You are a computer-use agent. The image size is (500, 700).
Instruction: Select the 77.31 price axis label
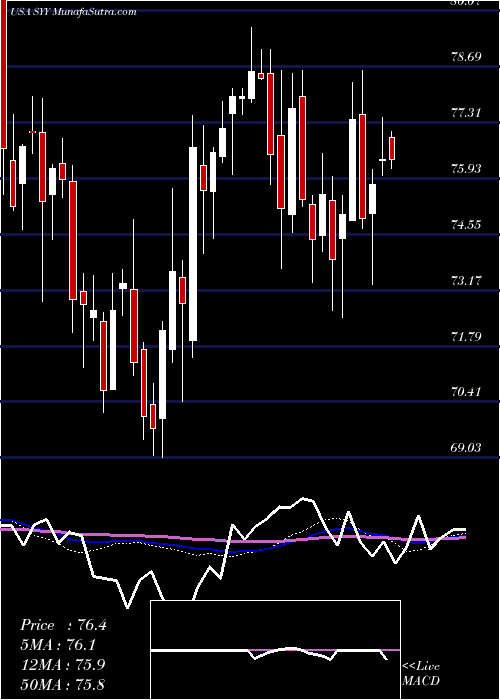466,112
